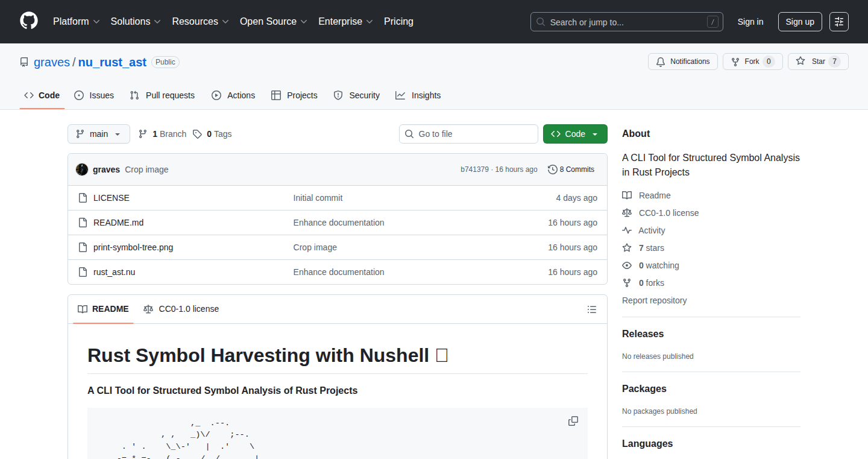Viewport: 868px width, 459px height.
Task: Click Report repository link
Action: (655, 300)
